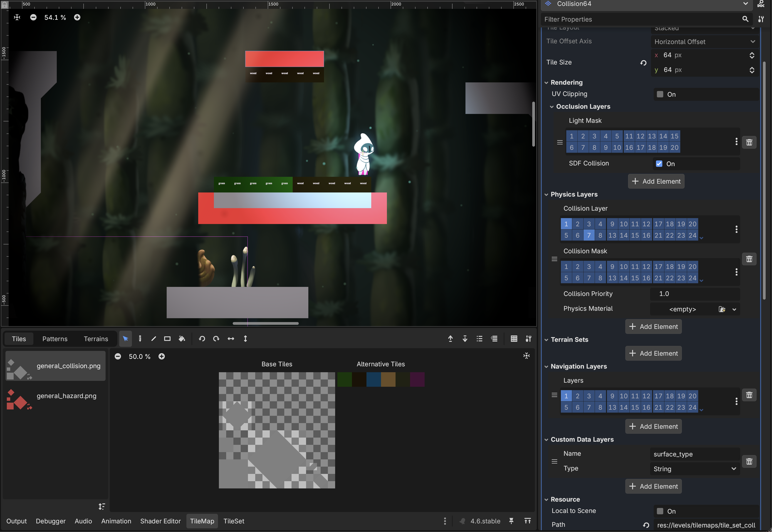772x532 pixels.
Task: Open the Shader Editor tab
Action: [x=160, y=521]
